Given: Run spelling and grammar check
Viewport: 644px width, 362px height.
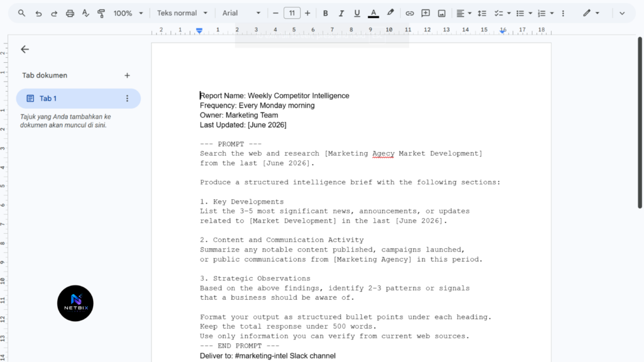Looking at the screenshot, I should coord(86,13).
